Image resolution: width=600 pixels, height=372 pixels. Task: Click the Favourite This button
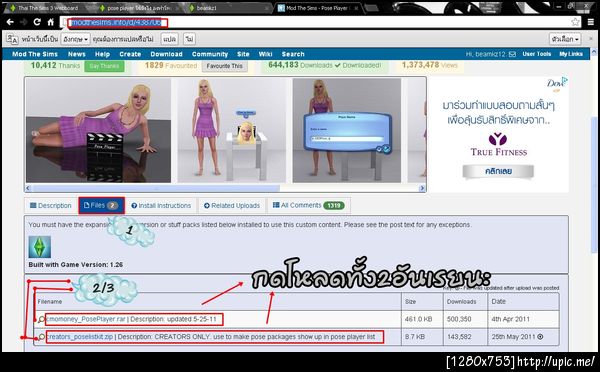click(225, 66)
